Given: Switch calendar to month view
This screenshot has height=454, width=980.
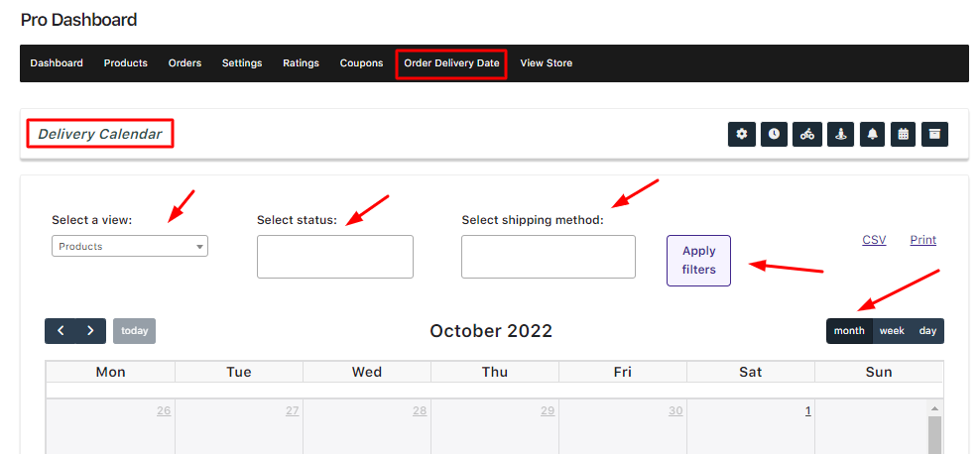Looking at the screenshot, I should coord(849,331).
